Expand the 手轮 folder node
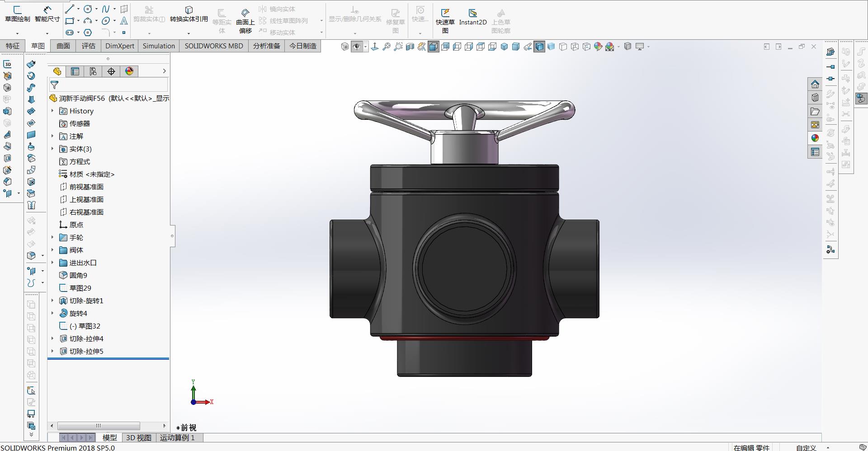This screenshot has height=451, width=868. coord(52,237)
